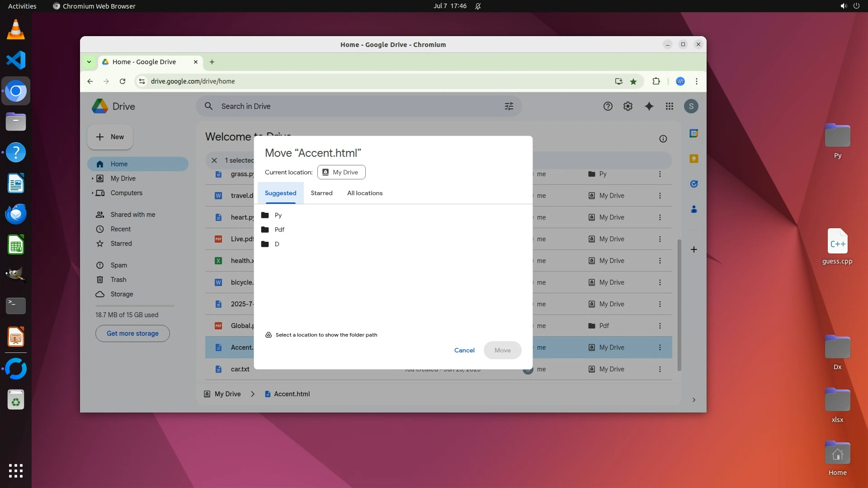Clear the 1 selected selection

click(x=214, y=160)
